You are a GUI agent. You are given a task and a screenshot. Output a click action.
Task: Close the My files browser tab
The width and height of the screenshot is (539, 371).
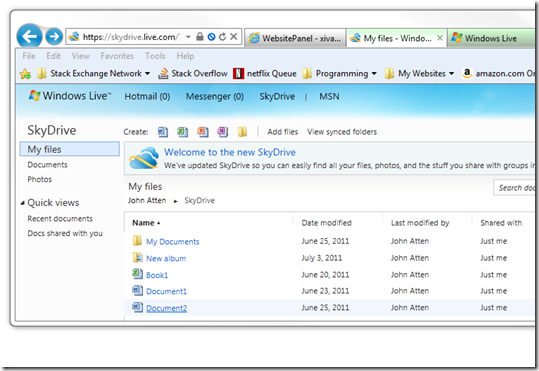(x=440, y=38)
